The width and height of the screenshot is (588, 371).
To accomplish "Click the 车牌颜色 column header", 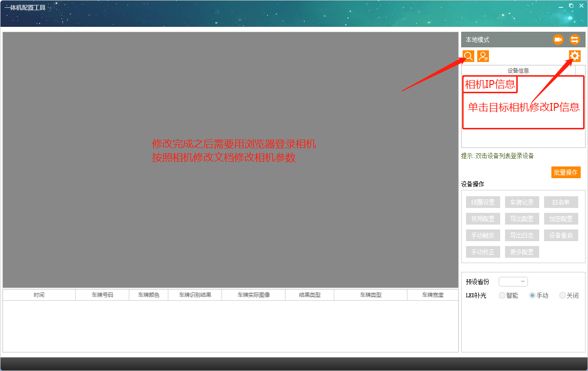I will [x=149, y=295].
